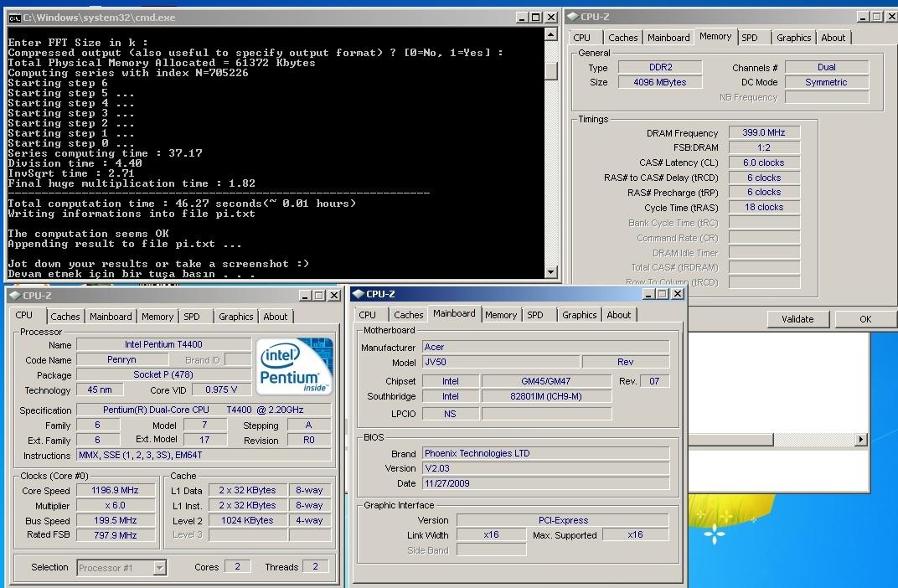Click the 1024 KBytes Level 2 cache value
The height and width of the screenshot is (588, 898).
click(247, 520)
